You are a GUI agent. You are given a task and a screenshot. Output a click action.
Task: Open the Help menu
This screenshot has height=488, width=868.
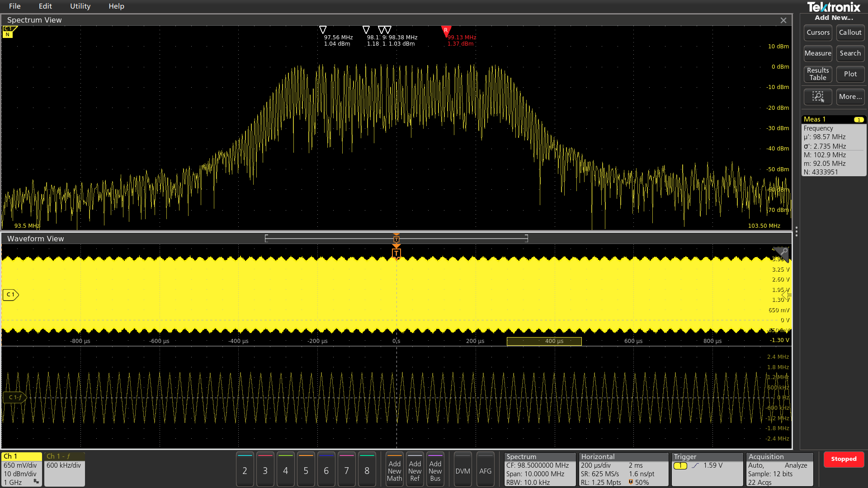(116, 6)
